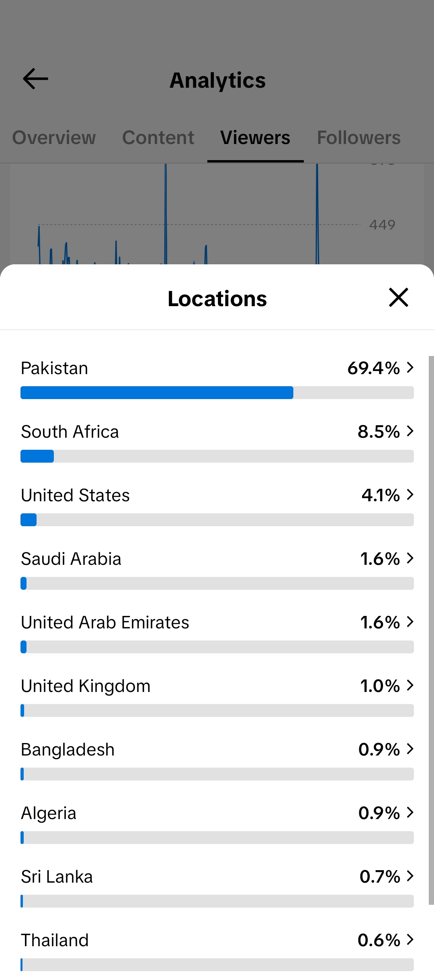The width and height of the screenshot is (434, 980).
Task: Open United Arab Emirates chevron
Action: pyautogui.click(x=410, y=622)
